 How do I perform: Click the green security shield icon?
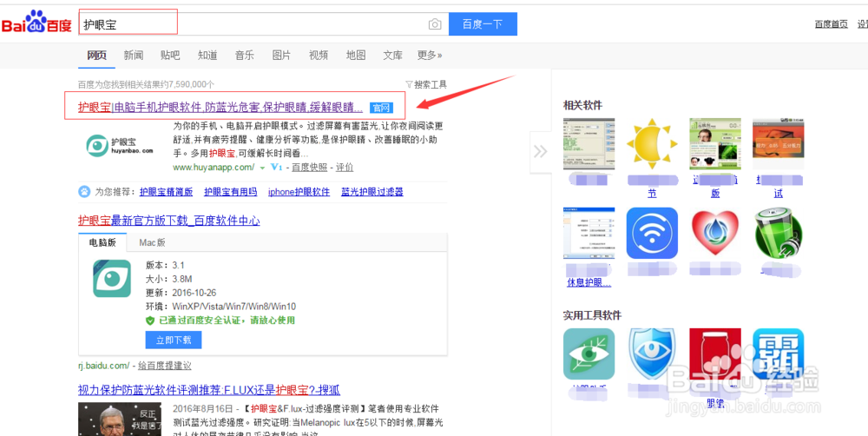click(x=149, y=320)
